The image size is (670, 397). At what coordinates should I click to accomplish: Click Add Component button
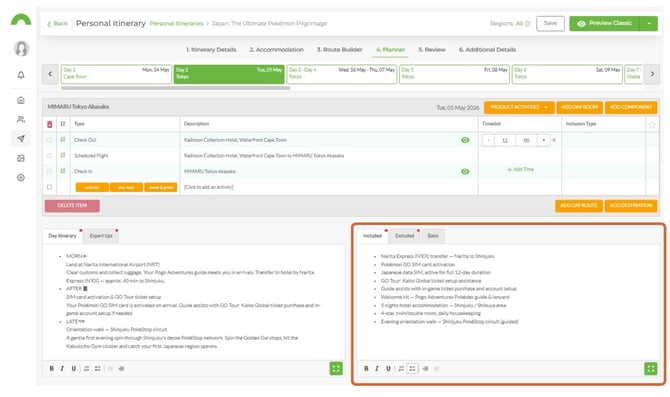[x=631, y=107]
